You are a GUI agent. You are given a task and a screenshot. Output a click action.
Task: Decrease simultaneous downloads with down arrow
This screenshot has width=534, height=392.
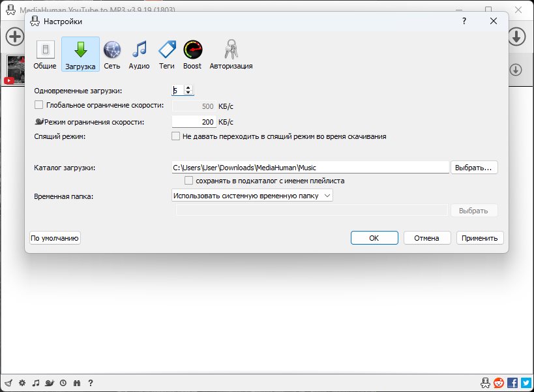pos(188,93)
